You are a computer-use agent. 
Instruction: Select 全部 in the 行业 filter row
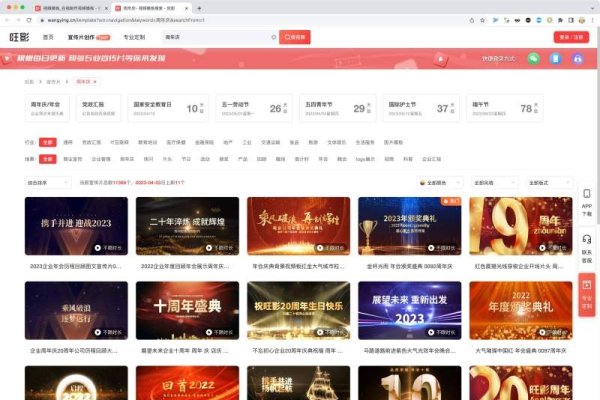click(48, 142)
